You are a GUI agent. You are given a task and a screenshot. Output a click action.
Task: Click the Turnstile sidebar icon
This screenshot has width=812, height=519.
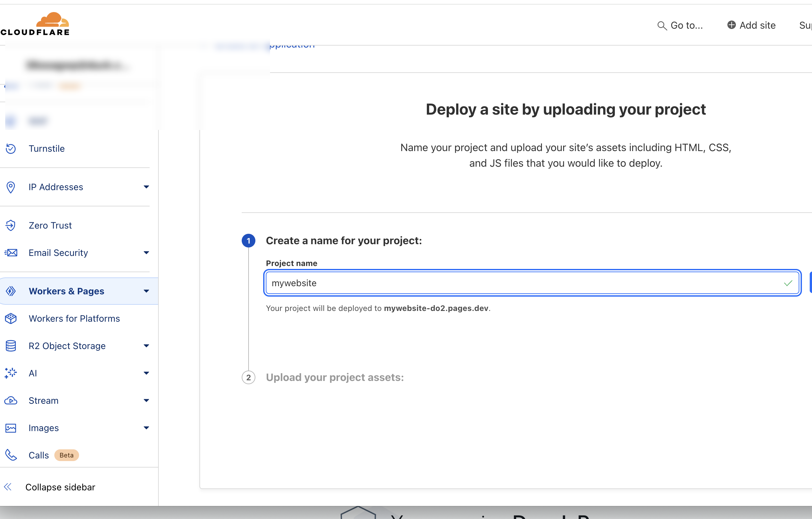pos(11,148)
